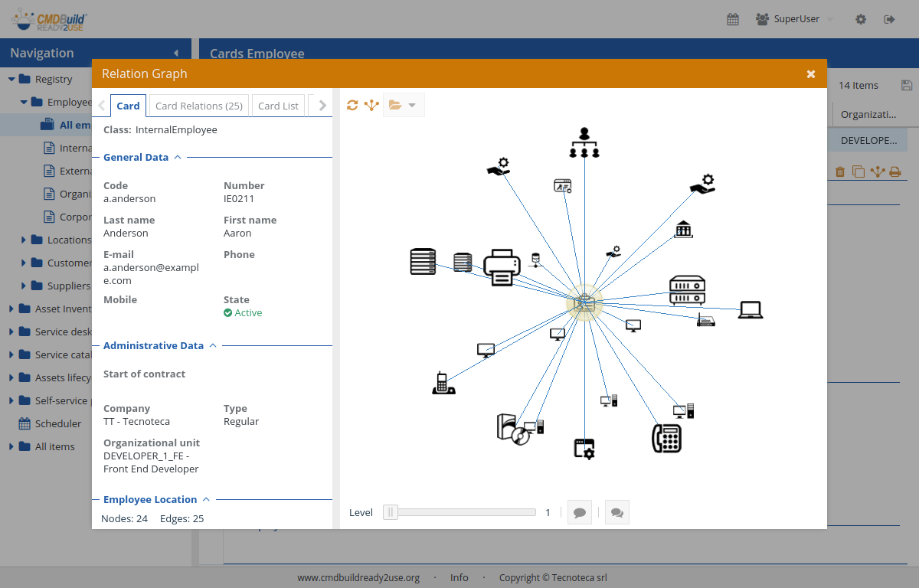919x588 pixels.
Task: Click the relation graph icon on card row
Action: (x=877, y=171)
